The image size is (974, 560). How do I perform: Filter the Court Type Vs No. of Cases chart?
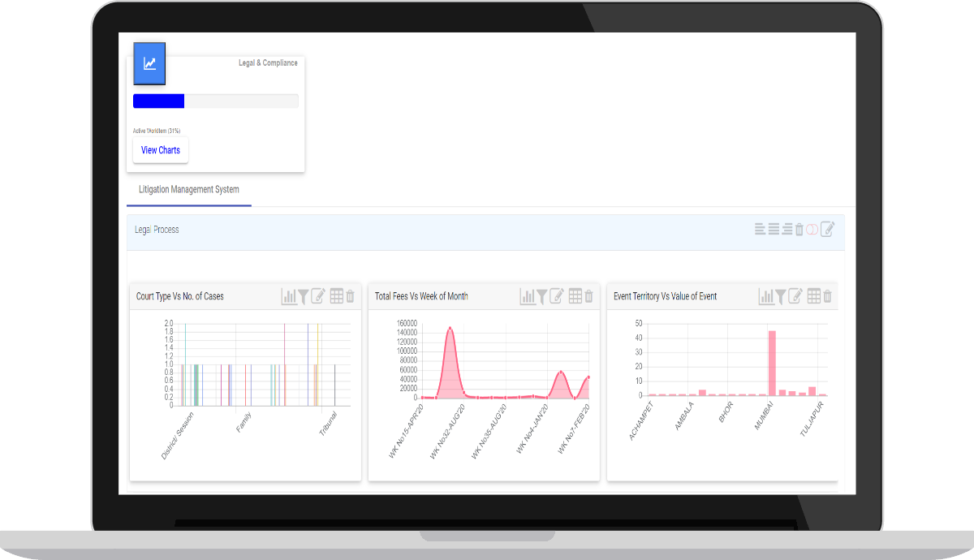(303, 296)
